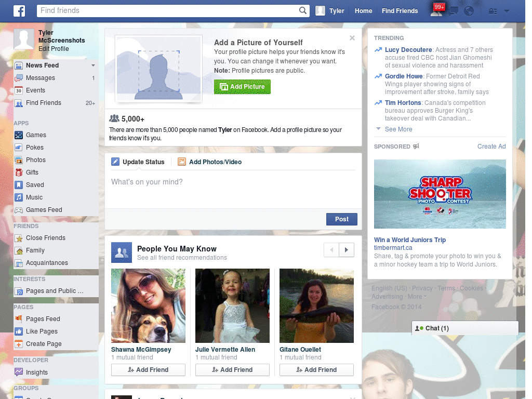532x399 pixels.
Task: Click the Events calendar icon
Action: pyautogui.click(x=19, y=90)
